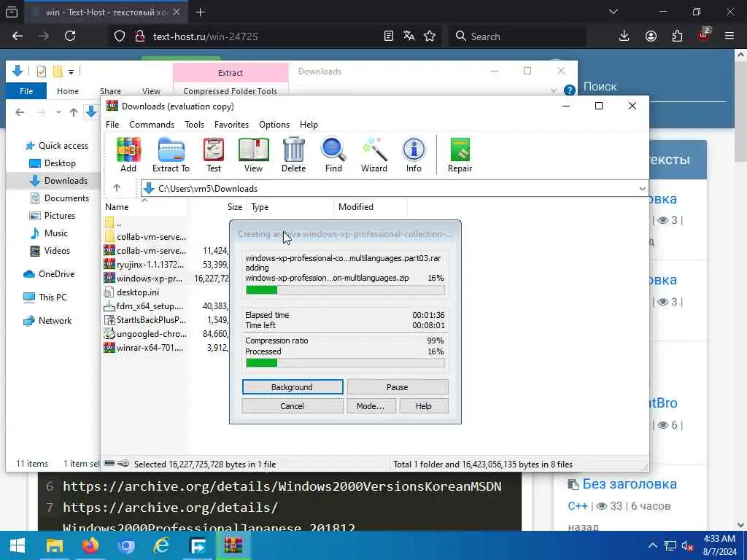The height and width of the screenshot is (560, 747).
Task: Expand WinRAR address path dropdown
Action: coord(642,189)
